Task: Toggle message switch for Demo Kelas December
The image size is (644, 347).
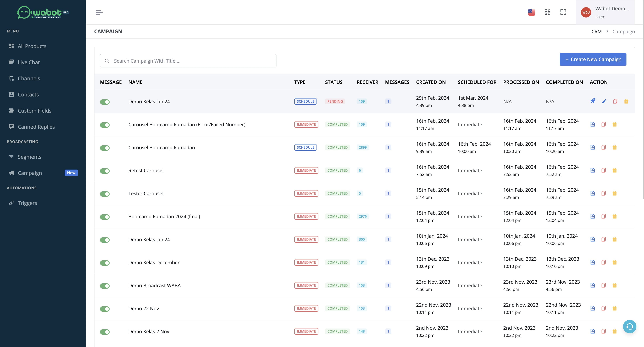Action: pos(105,263)
